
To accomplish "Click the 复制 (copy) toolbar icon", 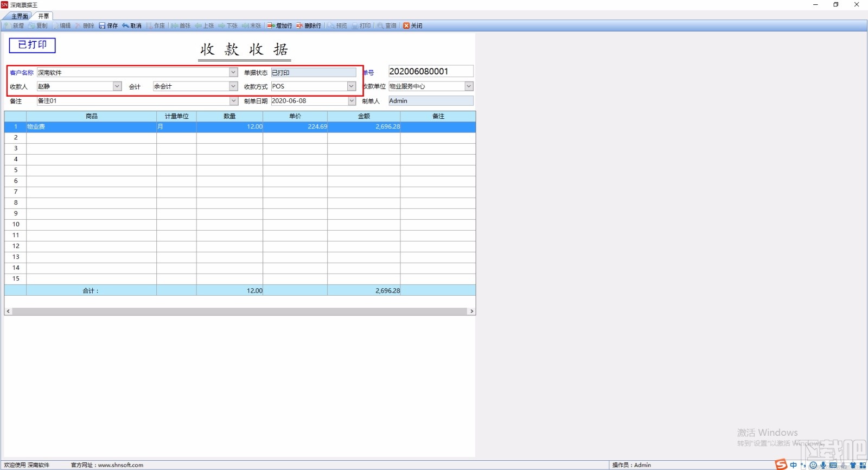I will pyautogui.click(x=38, y=26).
